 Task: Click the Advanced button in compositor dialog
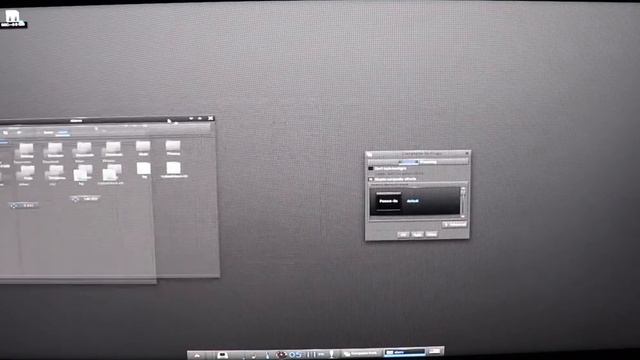(454, 224)
